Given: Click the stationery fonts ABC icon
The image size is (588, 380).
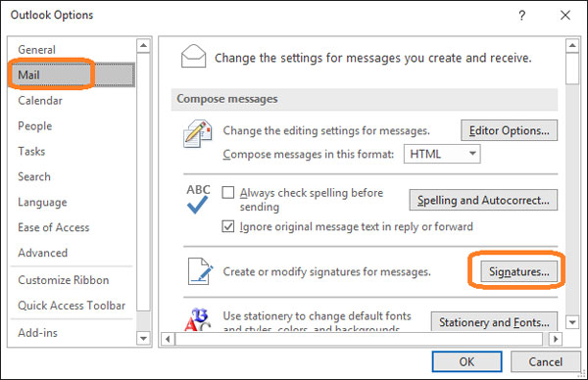Looking at the screenshot, I should tap(198, 319).
